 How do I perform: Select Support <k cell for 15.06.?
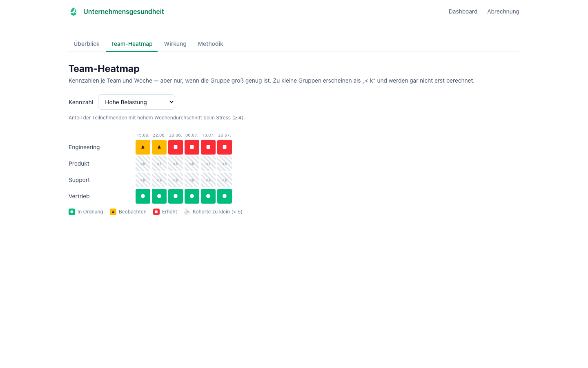143,180
